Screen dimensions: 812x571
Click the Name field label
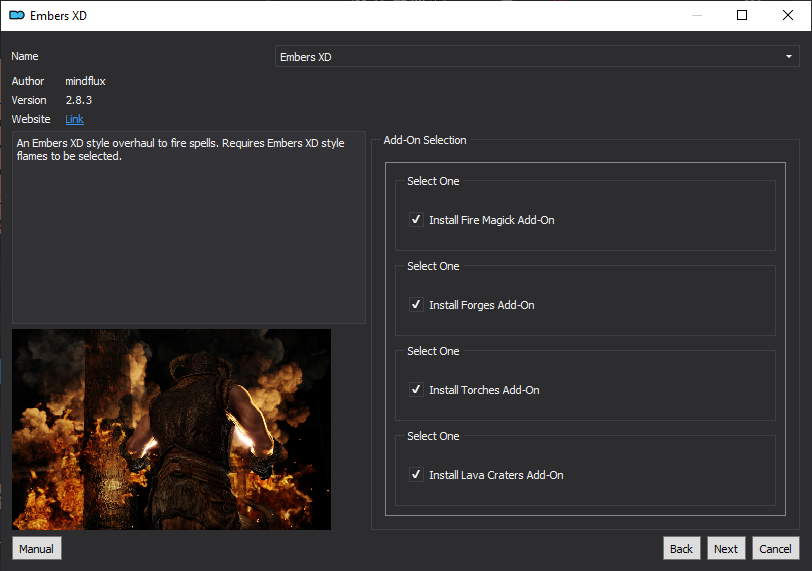click(25, 56)
